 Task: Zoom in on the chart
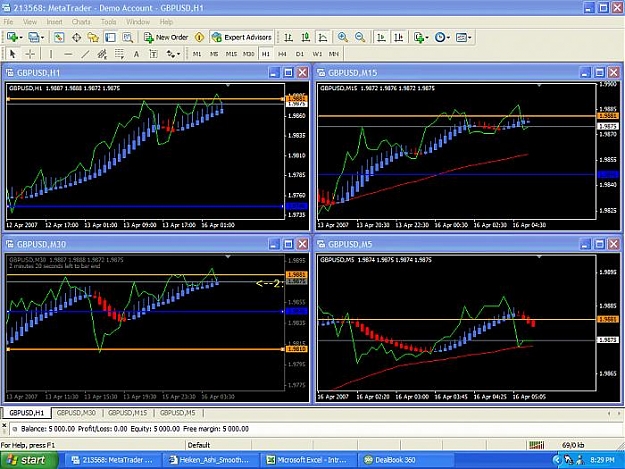pyautogui.click(x=342, y=37)
